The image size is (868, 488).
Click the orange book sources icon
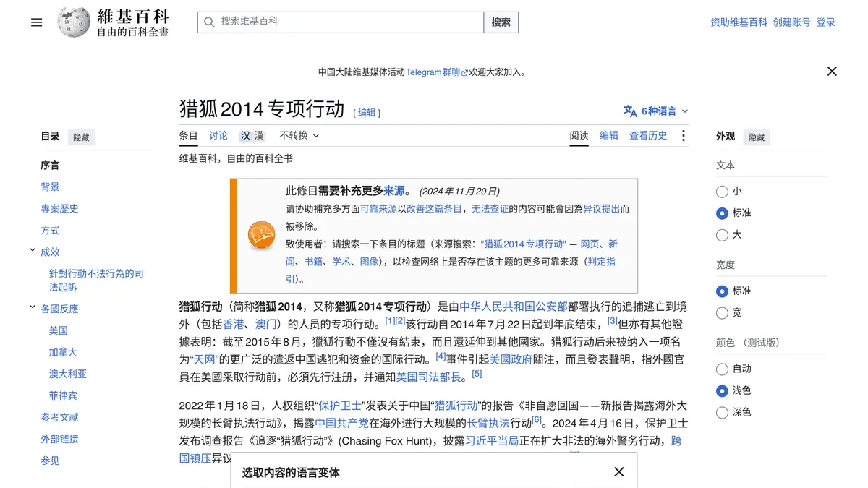pos(261,236)
